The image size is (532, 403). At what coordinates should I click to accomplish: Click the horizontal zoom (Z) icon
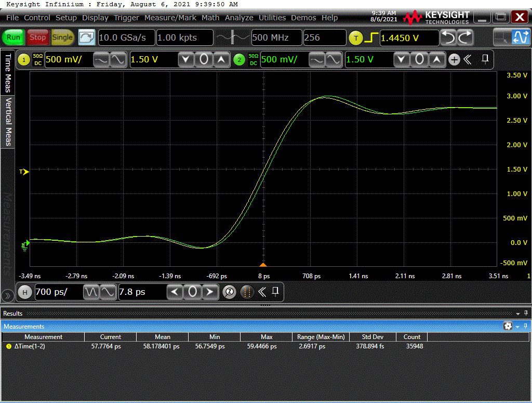click(x=229, y=292)
